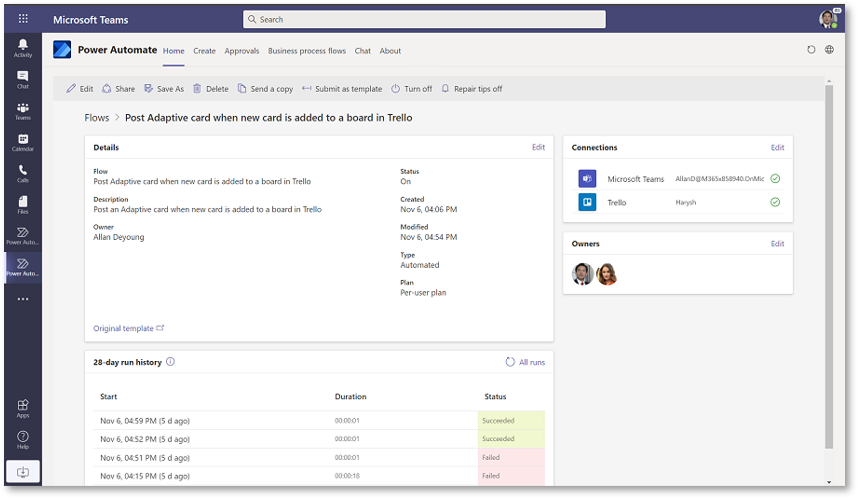This screenshot has width=858, height=499.
Task: Click the download desktop app icon
Action: (x=23, y=472)
